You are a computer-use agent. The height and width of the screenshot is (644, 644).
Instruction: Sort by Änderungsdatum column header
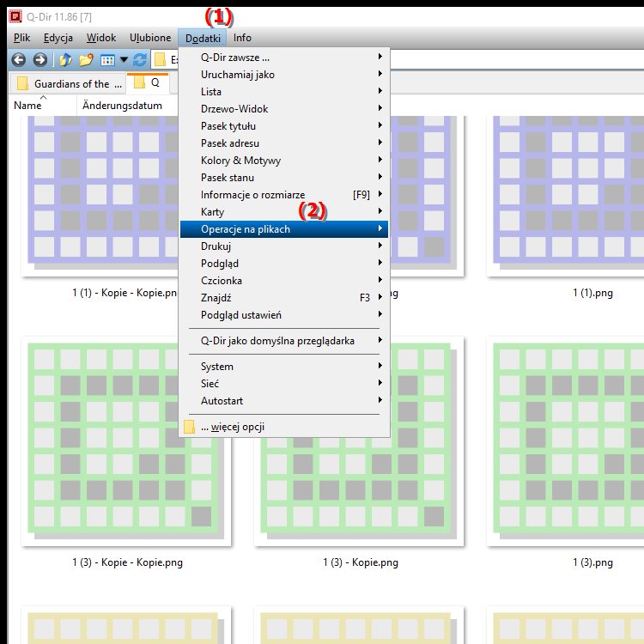(122, 106)
